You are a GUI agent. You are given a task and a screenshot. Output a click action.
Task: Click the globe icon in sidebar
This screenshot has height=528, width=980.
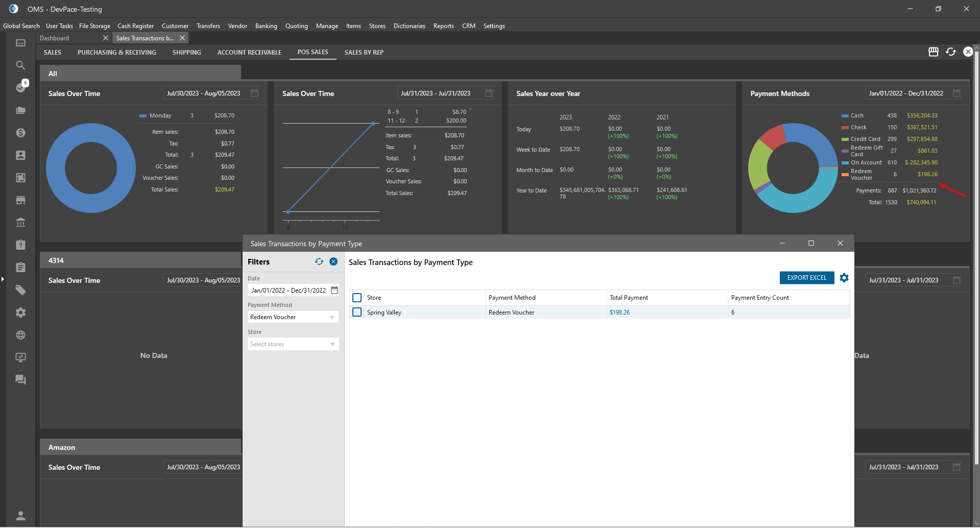(20, 335)
